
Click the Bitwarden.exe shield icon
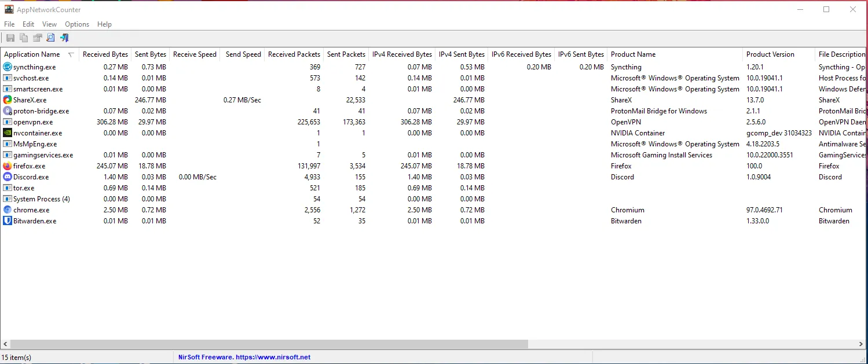click(x=8, y=221)
